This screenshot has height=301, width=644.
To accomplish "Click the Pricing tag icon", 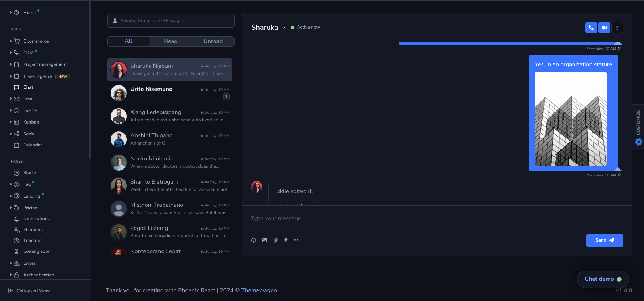I will tap(17, 208).
